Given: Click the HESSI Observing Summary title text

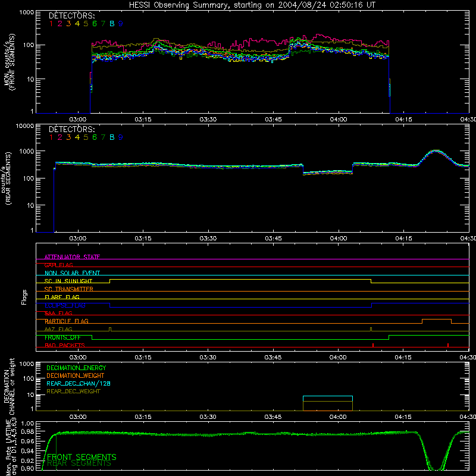Looking at the screenshot, I should (x=252, y=5).
